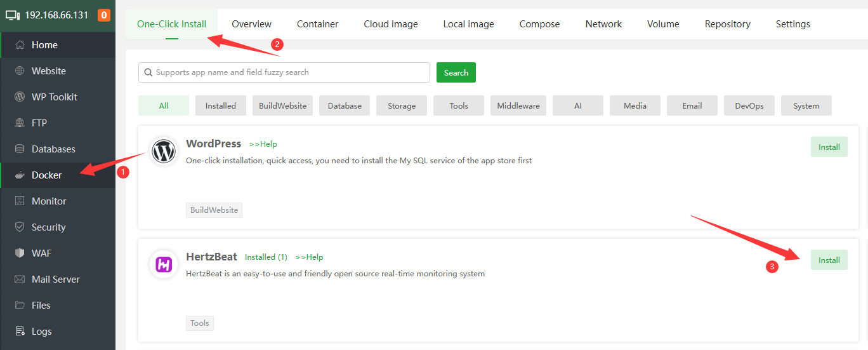The width and height of the screenshot is (868, 350).
Task: Click the Mail Server envelope icon
Action: coord(20,279)
